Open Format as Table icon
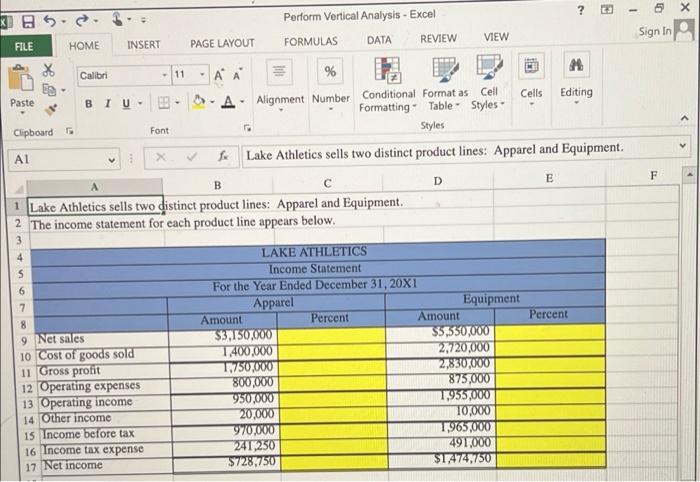Viewport: 700px width, 482px height. click(445, 69)
